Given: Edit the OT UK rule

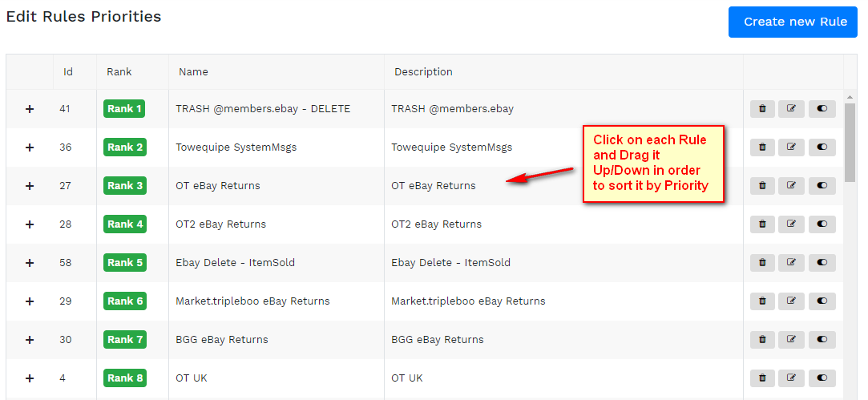Looking at the screenshot, I should (x=792, y=378).
